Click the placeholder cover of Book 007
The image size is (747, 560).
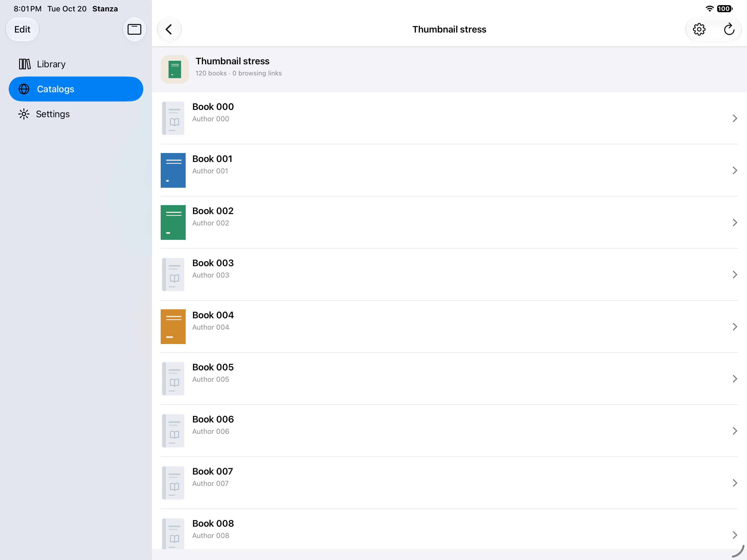click(x=173, y=483)
